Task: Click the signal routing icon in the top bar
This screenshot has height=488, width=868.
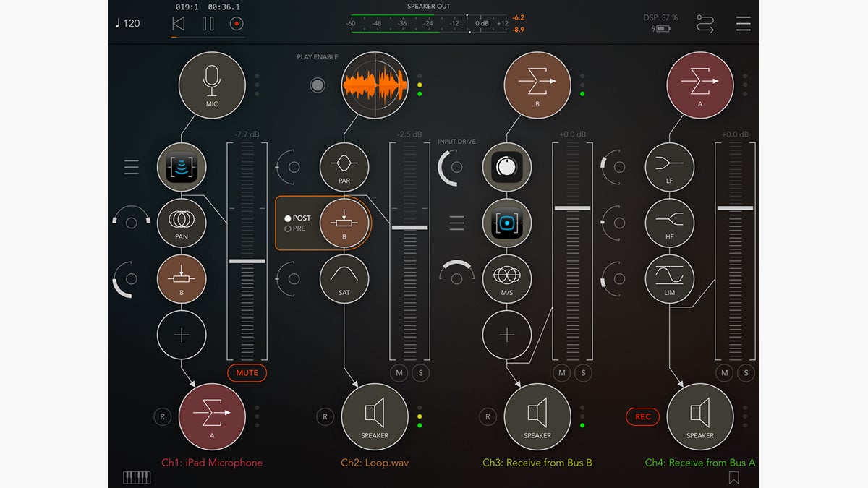Action: tap(705, 23)
